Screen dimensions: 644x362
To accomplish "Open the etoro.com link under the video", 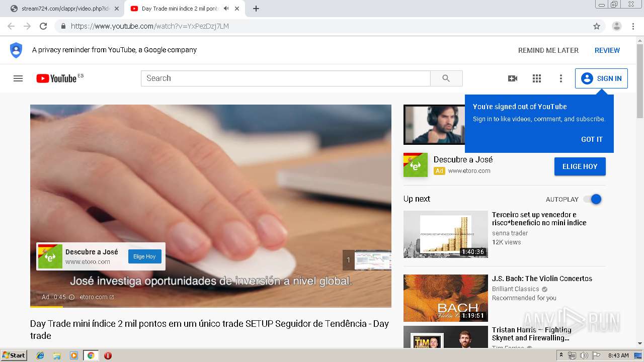I will tap(97, 297).
